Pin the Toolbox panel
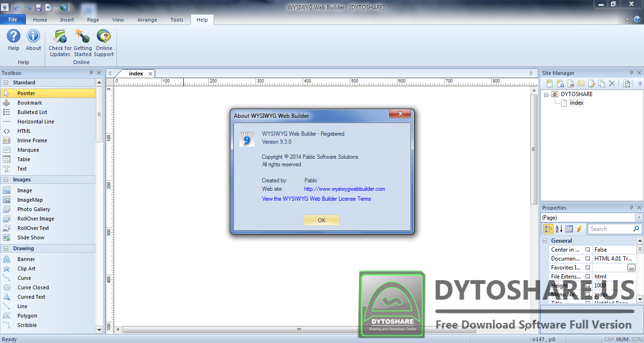644x343 pixels. click(x=91, y=73)
